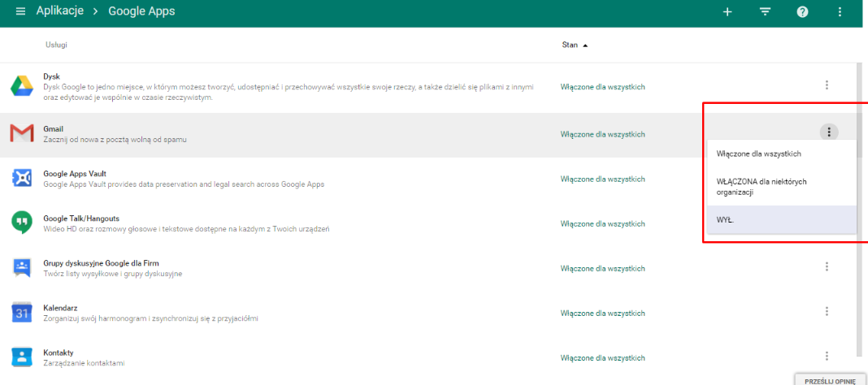Click the Google Groups for Business icon
The height and width of the screenshot is (385, 868).
click(22, 268)
